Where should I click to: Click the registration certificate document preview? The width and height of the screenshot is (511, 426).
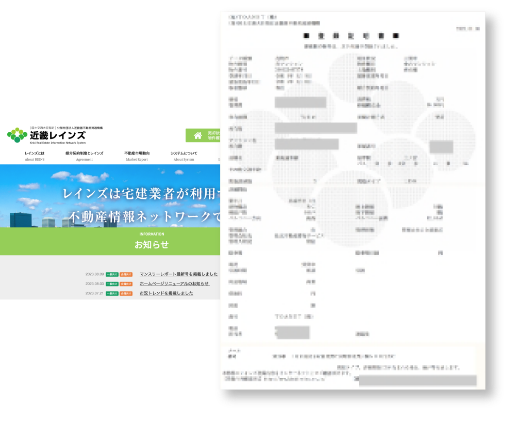pyautogui.click(x=353, y=201)
